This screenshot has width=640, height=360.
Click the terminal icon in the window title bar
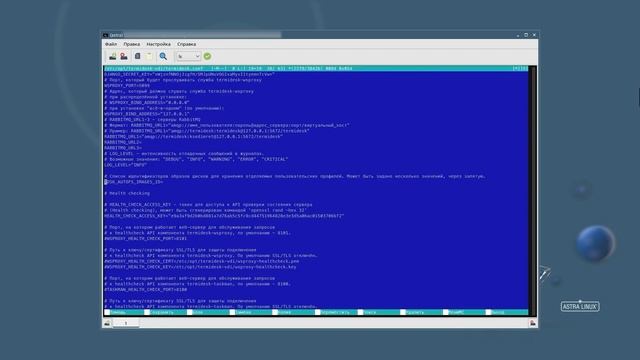tap(105, 35)
